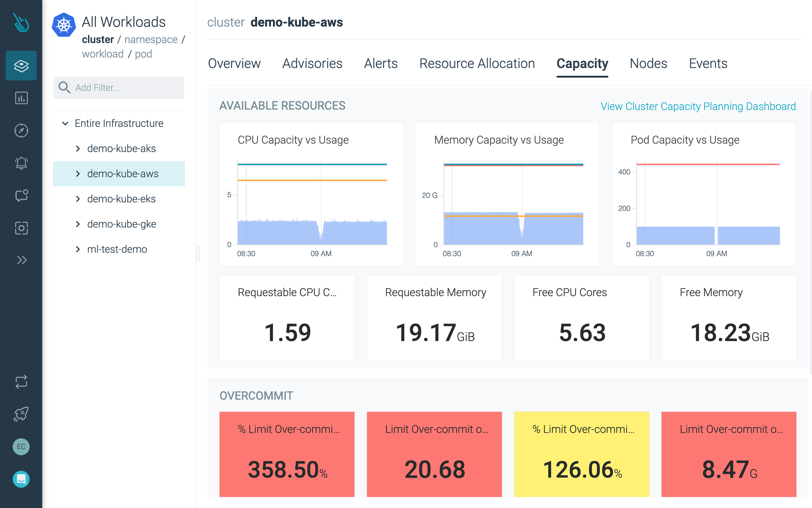Click the red 20.68 overcommit card
The image size is (812, 508).
tap(434, 454)
